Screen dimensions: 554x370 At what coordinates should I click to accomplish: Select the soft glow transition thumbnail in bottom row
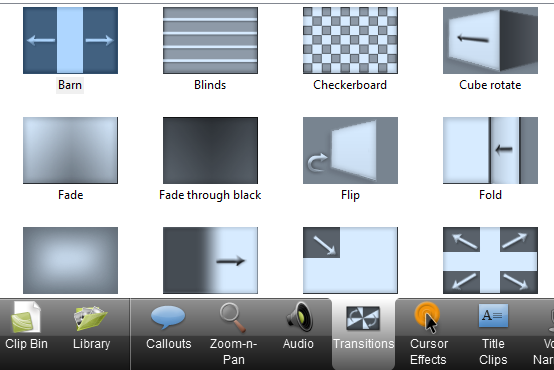[70, 260]
